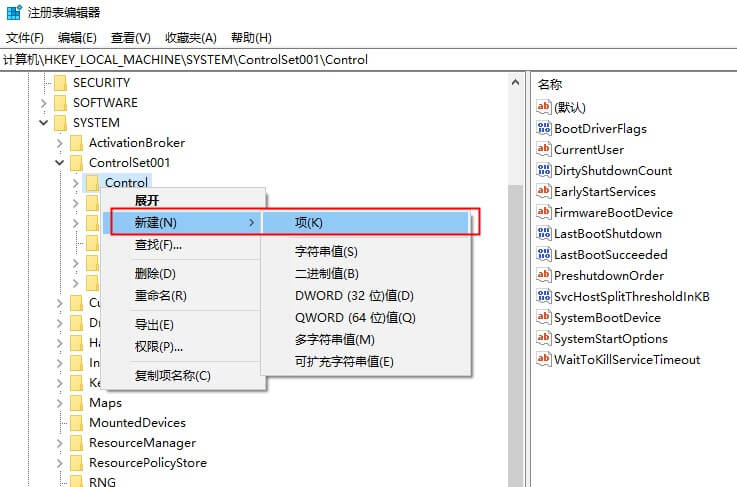Expand the SECURITY key chevron
The width and height of the screenshot is (737, 487).
(x=43, y=83)
